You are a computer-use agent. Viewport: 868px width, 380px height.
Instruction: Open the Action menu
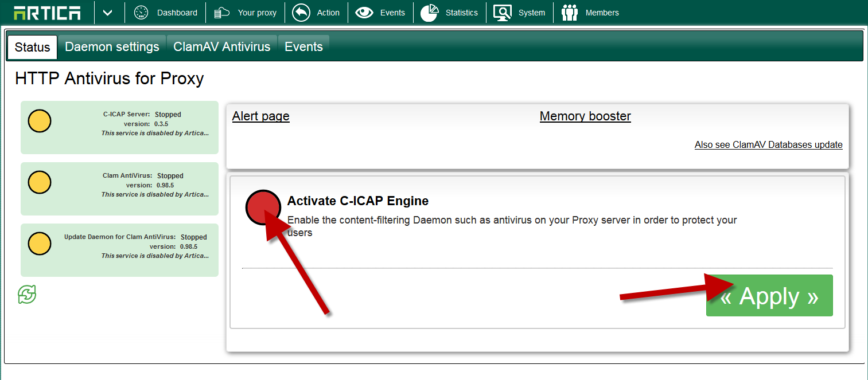pyautogui.click(x=328, y=13)
